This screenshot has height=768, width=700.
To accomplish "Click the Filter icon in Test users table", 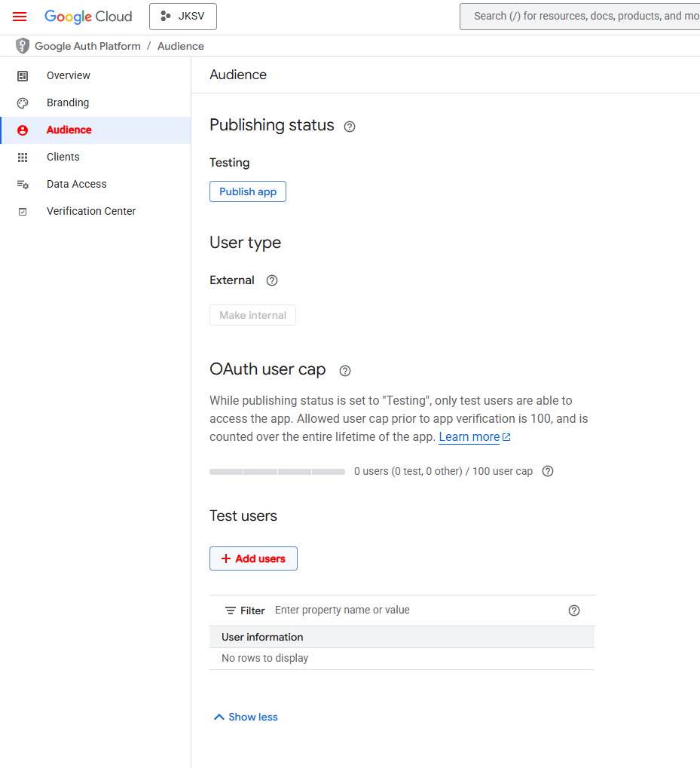I will 231,610.
